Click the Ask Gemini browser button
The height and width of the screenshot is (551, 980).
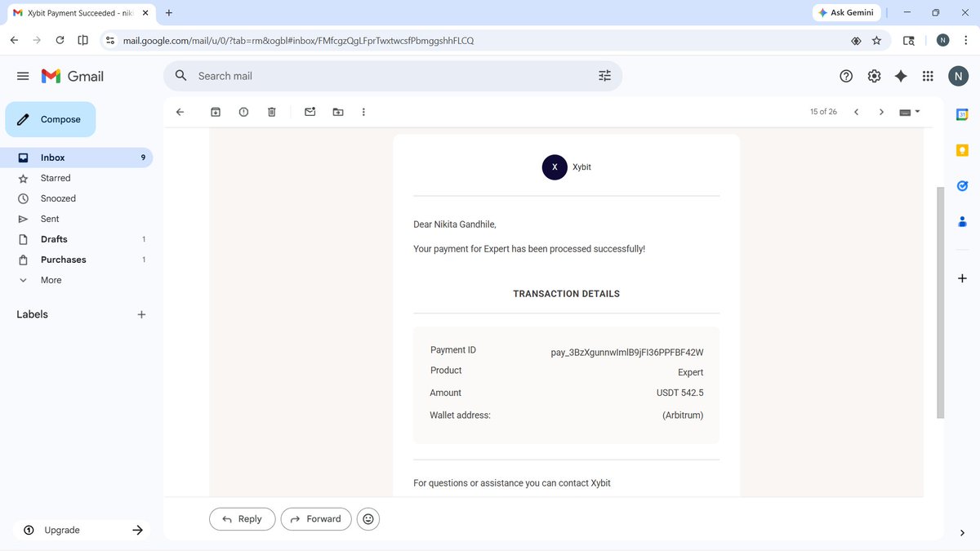click(x=846, y=13)
